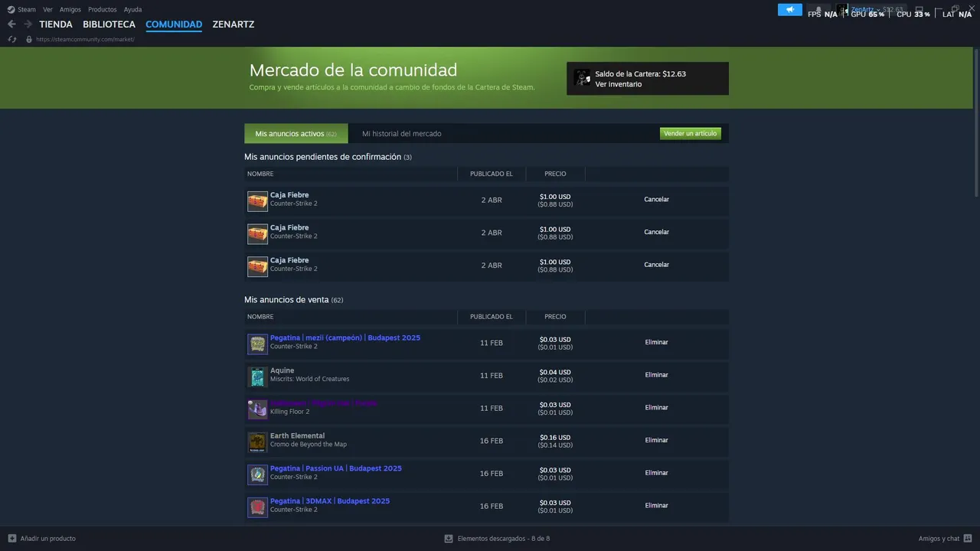Click the Passion UA sticker thumbnail
Screen dimensions: 980x551
click(257, 474)
